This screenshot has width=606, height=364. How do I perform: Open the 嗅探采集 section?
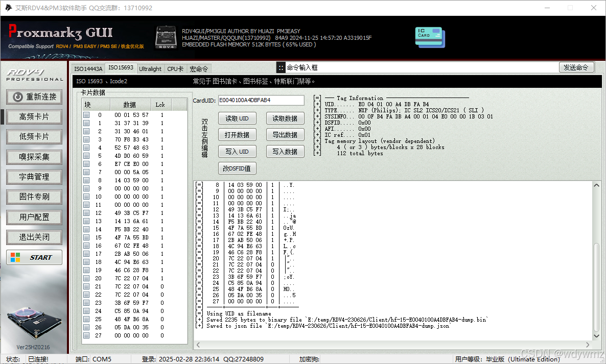pos(34,157)
